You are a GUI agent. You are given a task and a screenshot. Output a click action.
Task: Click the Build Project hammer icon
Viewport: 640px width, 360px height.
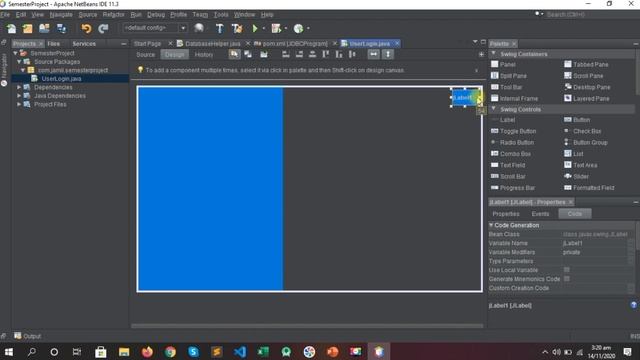coord(220,29)
